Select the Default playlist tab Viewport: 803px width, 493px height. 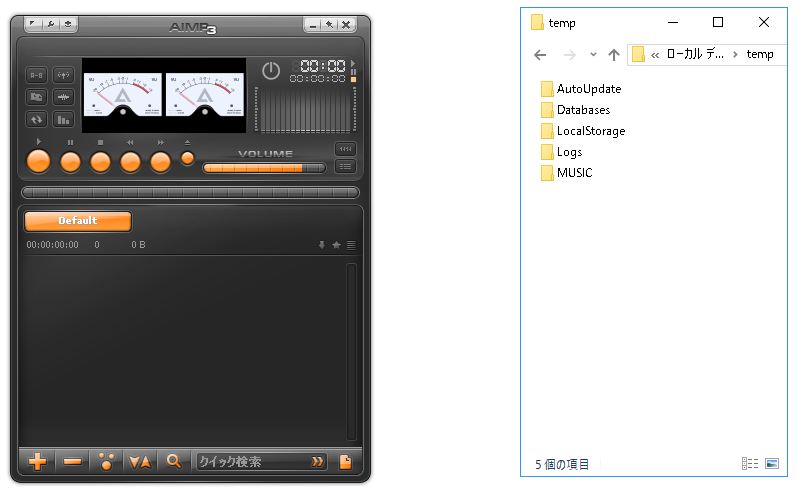tap(78, 221)
